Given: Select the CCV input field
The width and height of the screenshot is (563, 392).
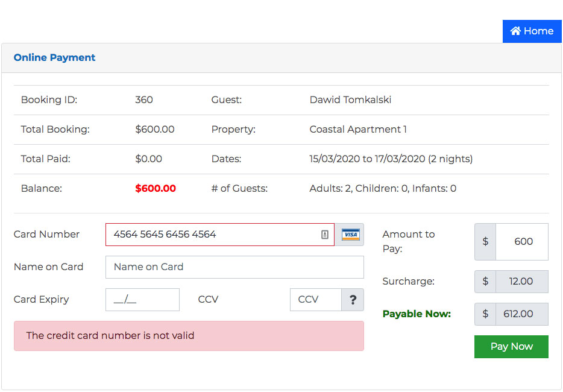Looking at the screenshot, I should 316,300.
